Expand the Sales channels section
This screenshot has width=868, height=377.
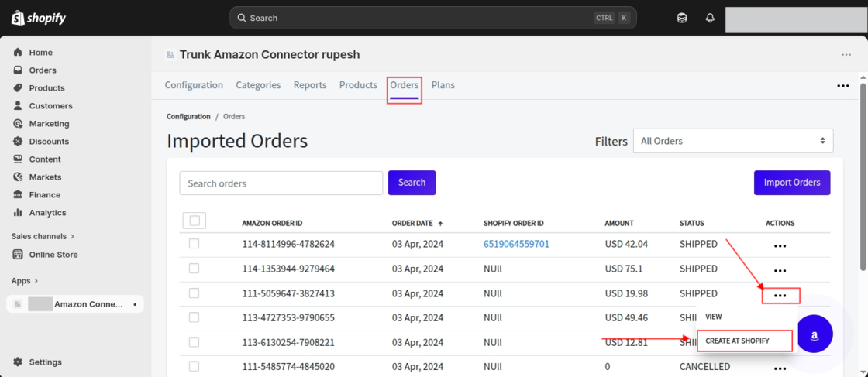(43, 236)
